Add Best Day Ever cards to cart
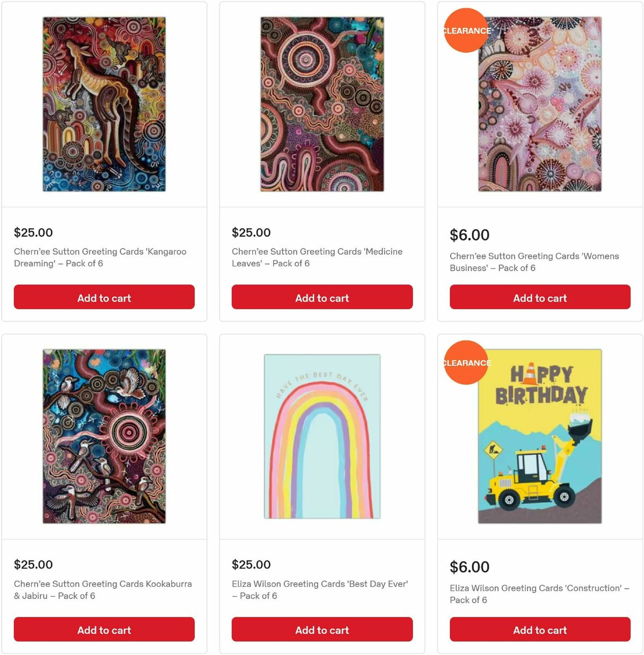Screen dimensions: 644x655 click(321, 629)
